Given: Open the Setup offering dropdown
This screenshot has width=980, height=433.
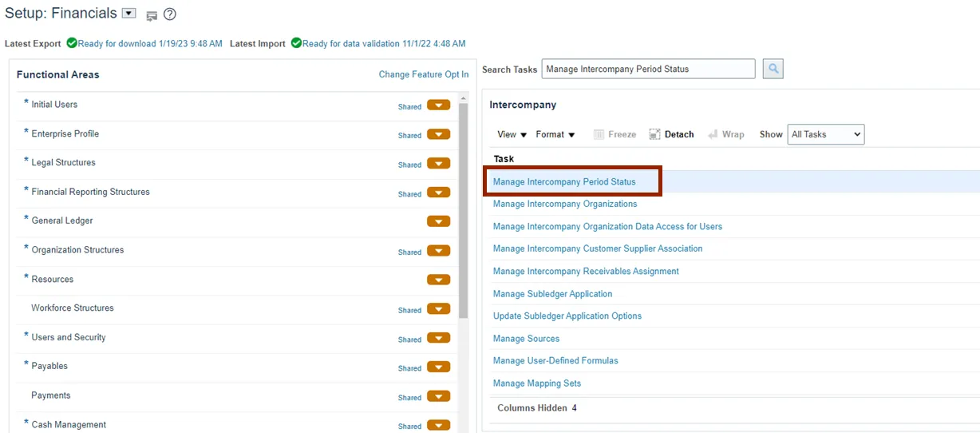Looking at the screenshot, I should pos(129,14).
